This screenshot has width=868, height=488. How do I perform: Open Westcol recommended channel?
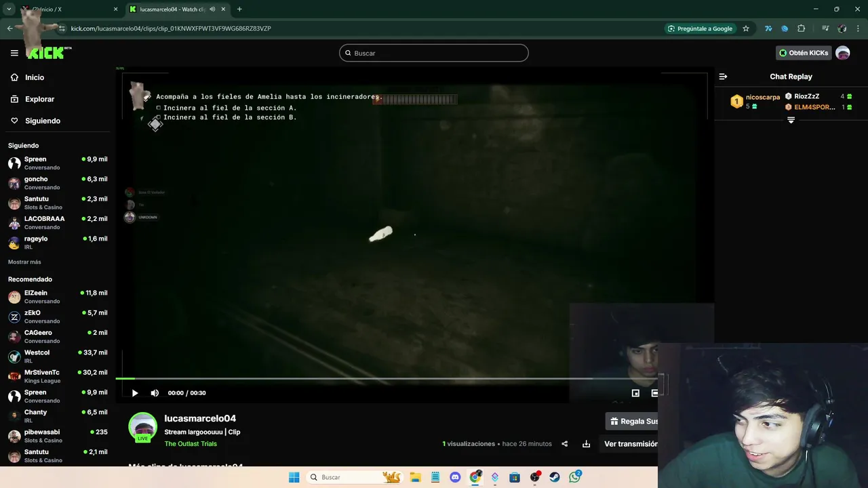pyautogui.click(x=58, y=357)
